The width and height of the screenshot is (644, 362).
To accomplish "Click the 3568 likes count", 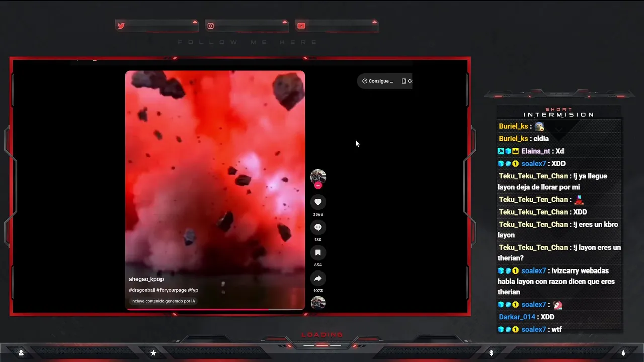I will 318,214.
